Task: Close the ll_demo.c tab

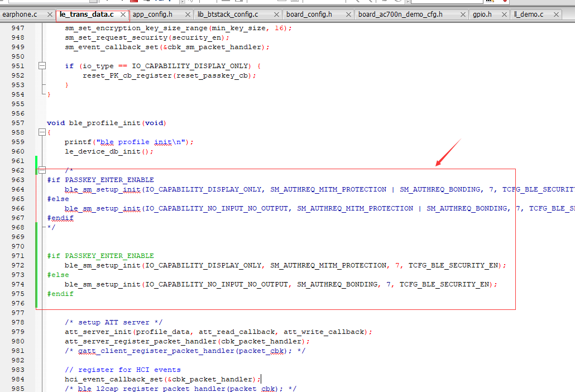Action: pos(556,15)
